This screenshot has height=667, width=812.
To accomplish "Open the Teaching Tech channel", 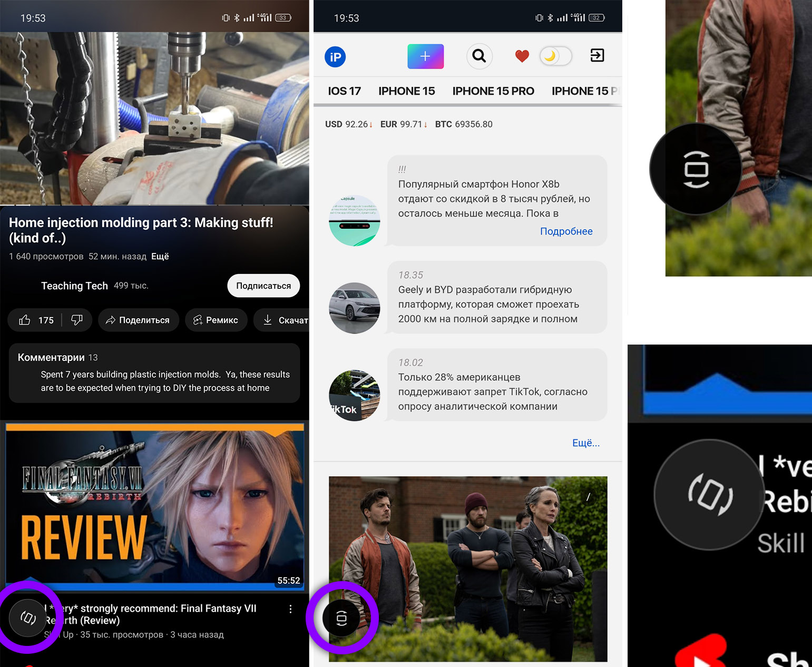I will pos(74,286).
